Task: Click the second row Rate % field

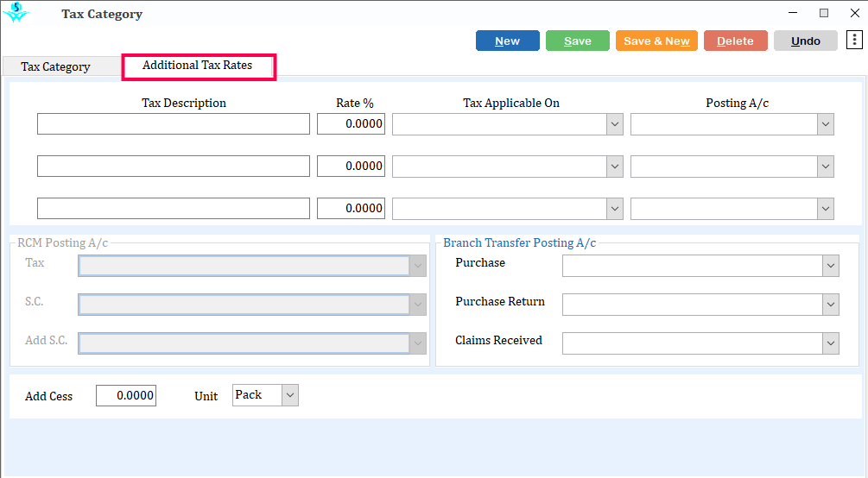Action: pos(351,166)
